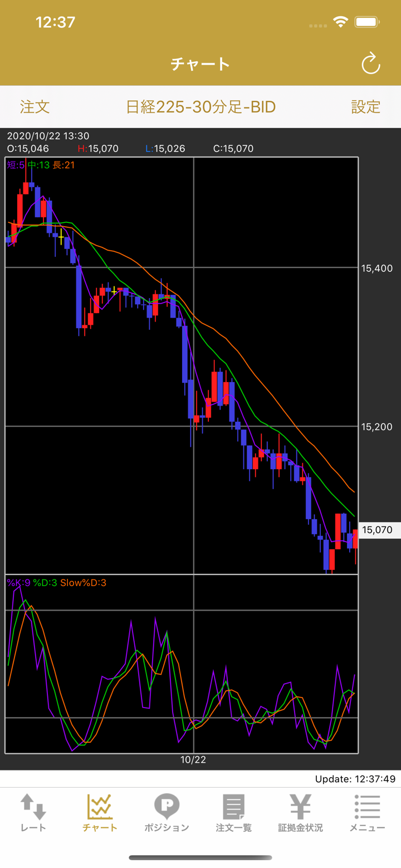
Task: Tap the 15,400 price axis label
Action: (377, 269)
